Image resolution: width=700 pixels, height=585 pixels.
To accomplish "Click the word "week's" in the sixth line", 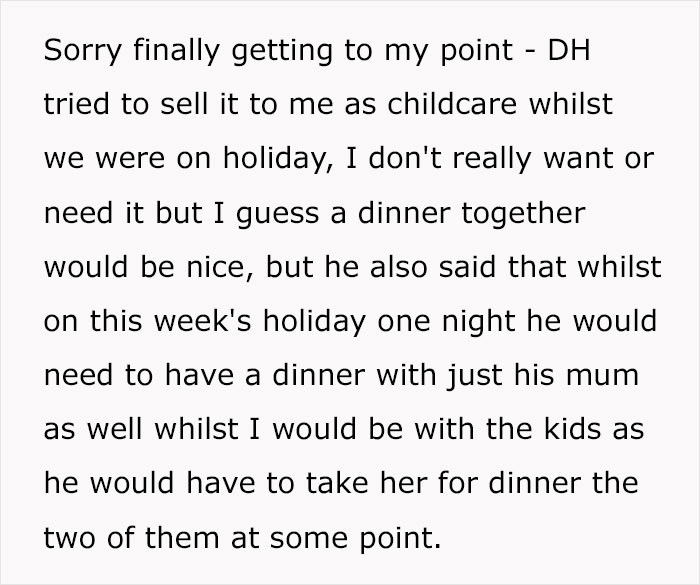I will [203, 320].
